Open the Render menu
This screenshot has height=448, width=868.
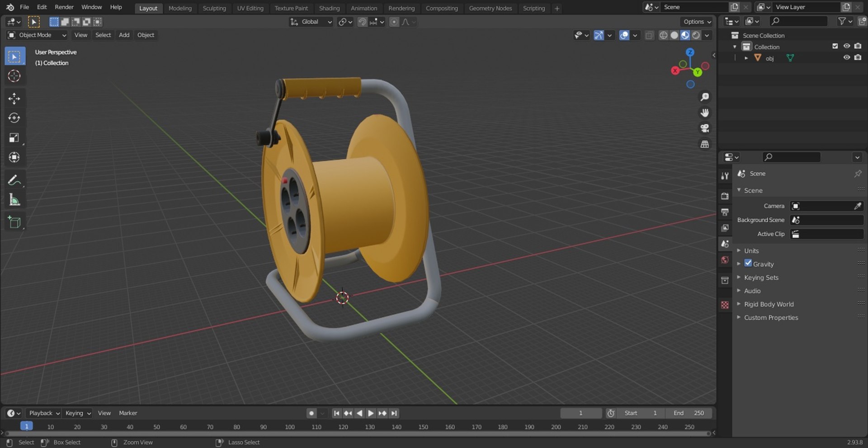(64, 7)
